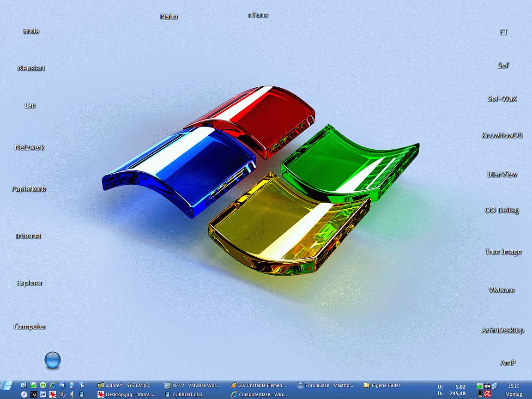Click the Montag weekday text
The image size is (532, 399).
(514, 394)
